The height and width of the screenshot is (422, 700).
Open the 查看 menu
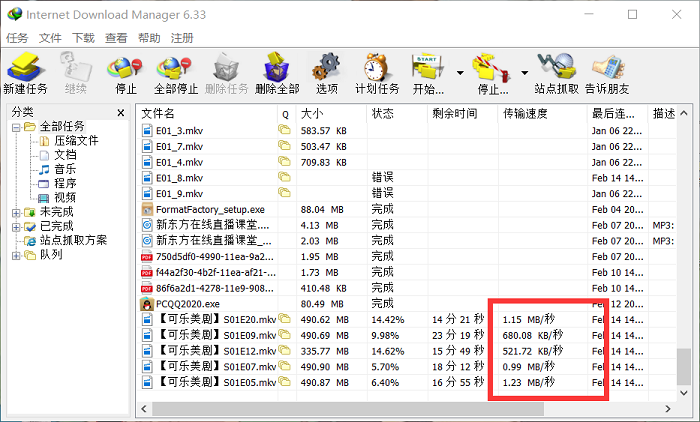pyautogui.click(x=116, y=38)
